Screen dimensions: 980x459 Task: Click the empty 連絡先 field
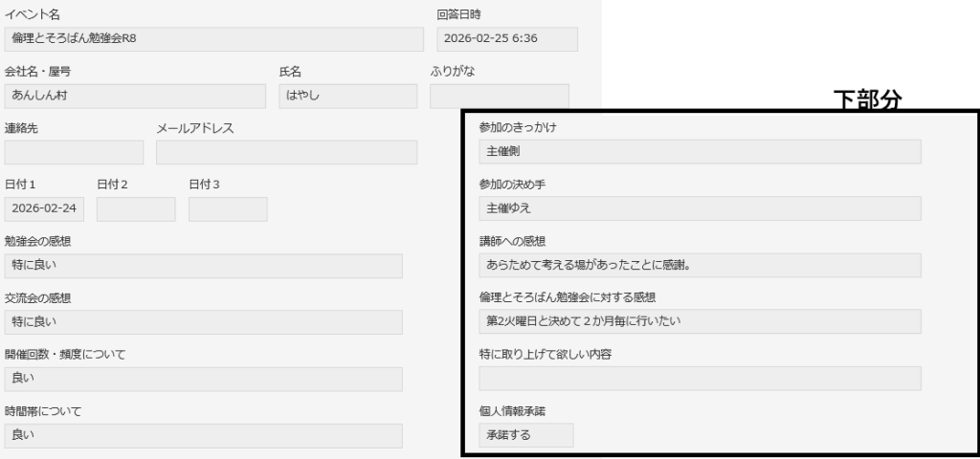[74, 152]
